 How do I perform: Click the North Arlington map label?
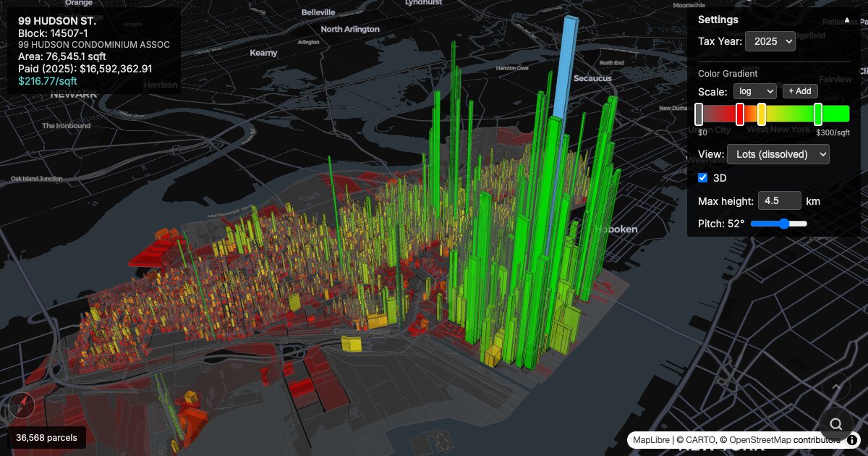pos(350,29)
